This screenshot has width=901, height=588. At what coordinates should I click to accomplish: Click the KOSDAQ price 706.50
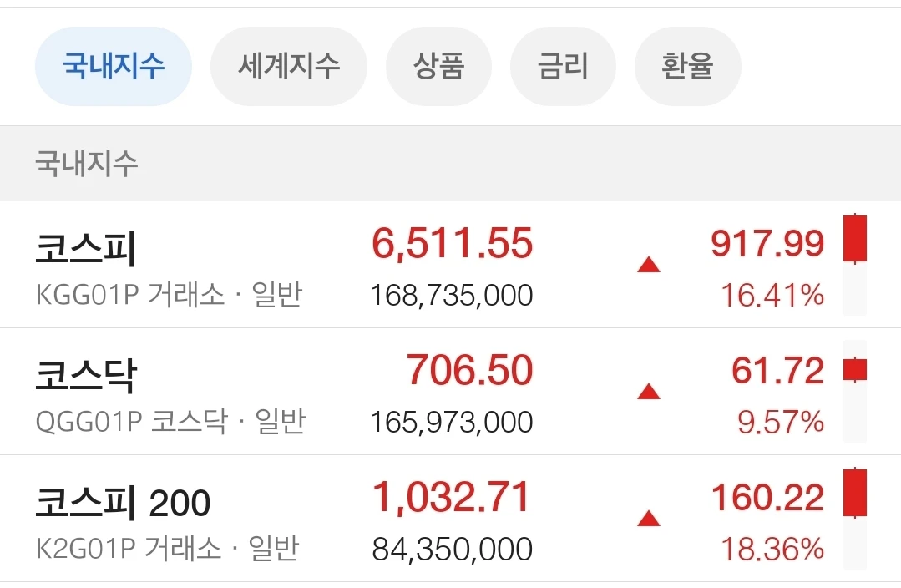pos(469,370)
